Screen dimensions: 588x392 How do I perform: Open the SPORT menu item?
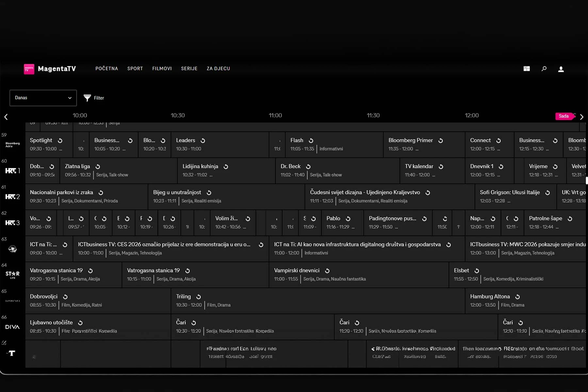click(x=135, y=69)
